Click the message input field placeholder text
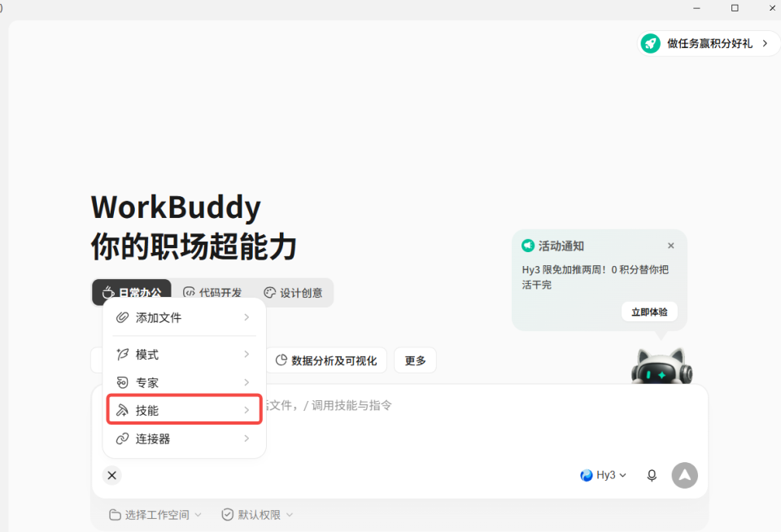The height and width of the screenshot is (532, 781). point(329,405)
